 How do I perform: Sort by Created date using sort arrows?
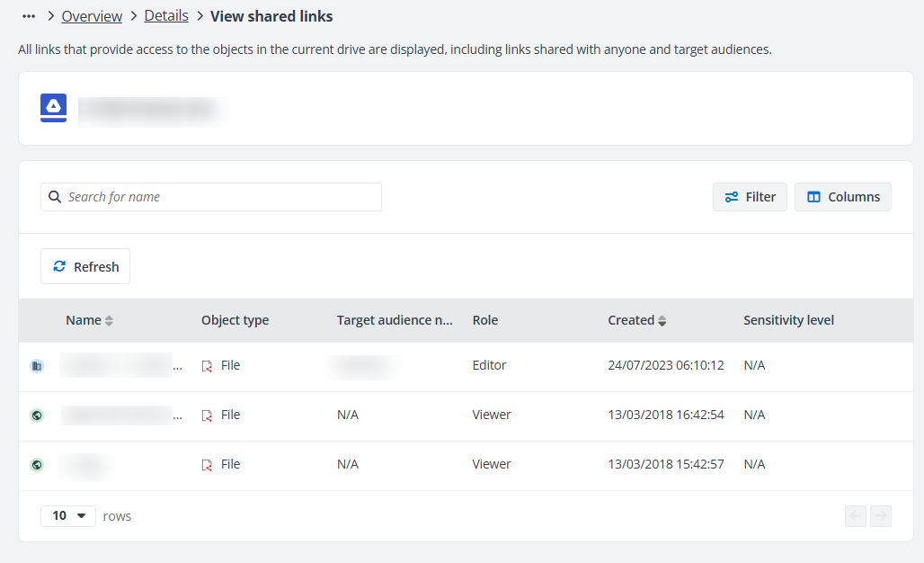[662, 321]
